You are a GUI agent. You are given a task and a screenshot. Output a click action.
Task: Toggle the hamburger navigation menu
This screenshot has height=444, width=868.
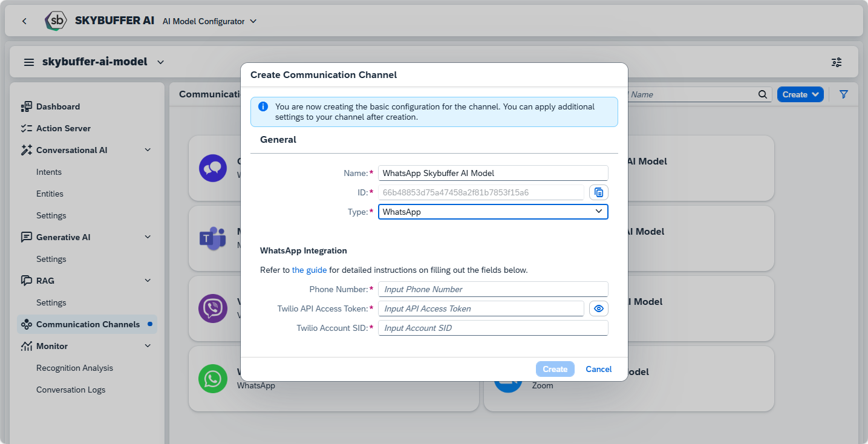[29, 62]
